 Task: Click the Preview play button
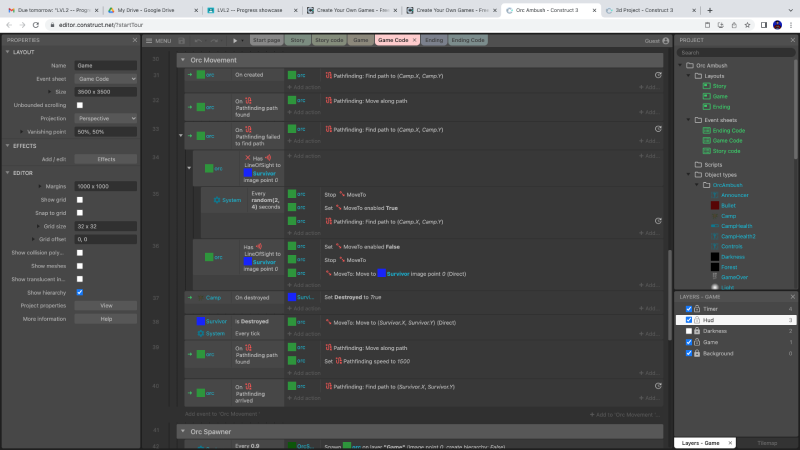tap(234, 41)
